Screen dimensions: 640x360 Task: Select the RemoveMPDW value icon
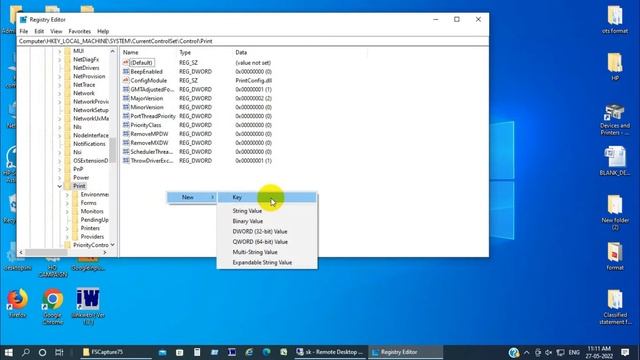126,134
